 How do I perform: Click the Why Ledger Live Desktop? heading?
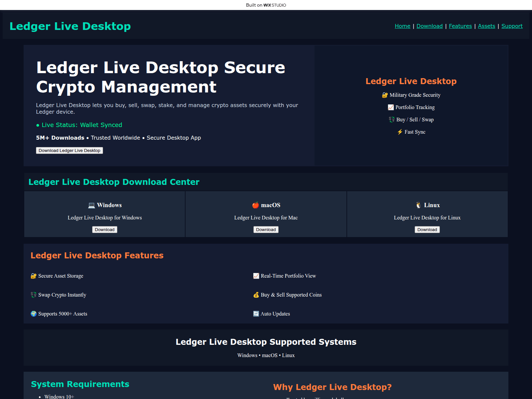coord(332,387)
